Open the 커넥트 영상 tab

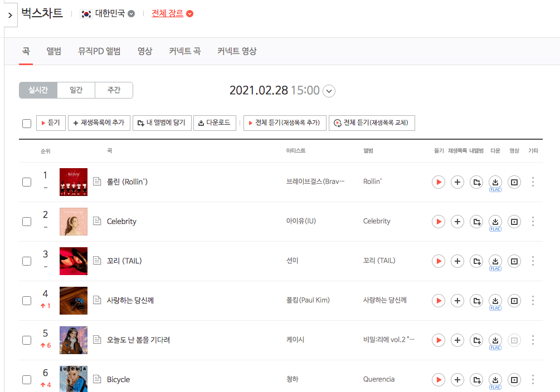tap(237, 51)
